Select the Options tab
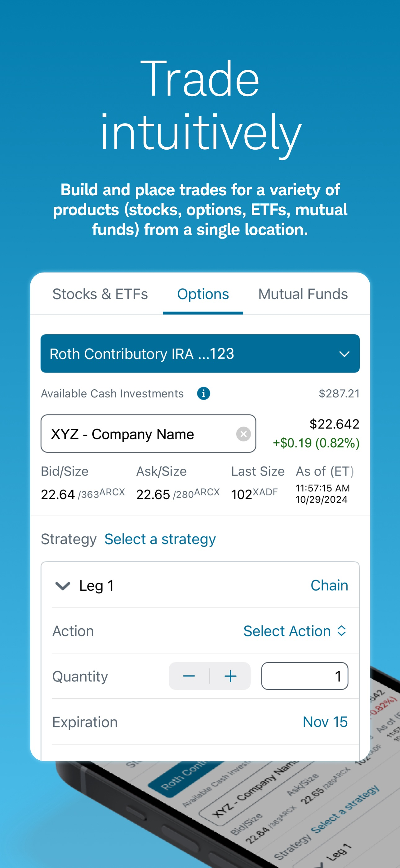400x868 pixels. pyautogui.click(x=203, y=294)
